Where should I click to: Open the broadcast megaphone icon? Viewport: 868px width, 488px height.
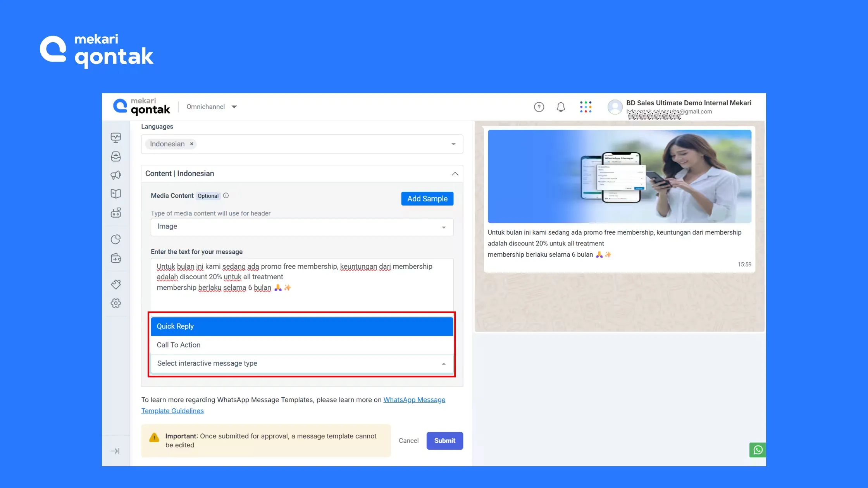click(x=115, y=175)
